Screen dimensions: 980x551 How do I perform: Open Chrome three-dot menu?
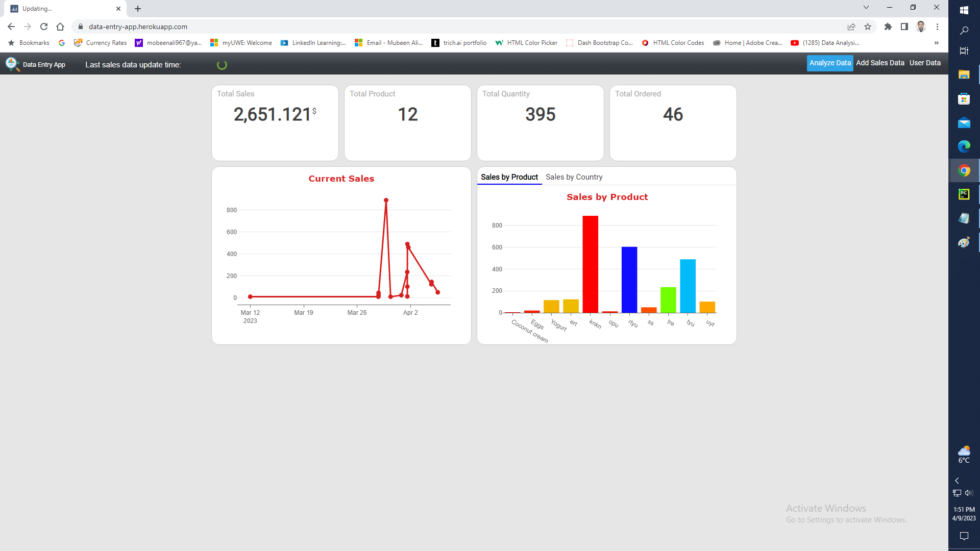click(937, 27)
